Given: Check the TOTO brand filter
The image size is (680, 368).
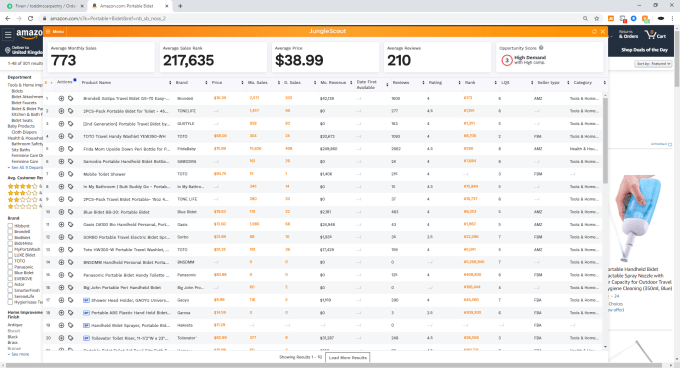Looking at the screenshot, I should [10, 261].
